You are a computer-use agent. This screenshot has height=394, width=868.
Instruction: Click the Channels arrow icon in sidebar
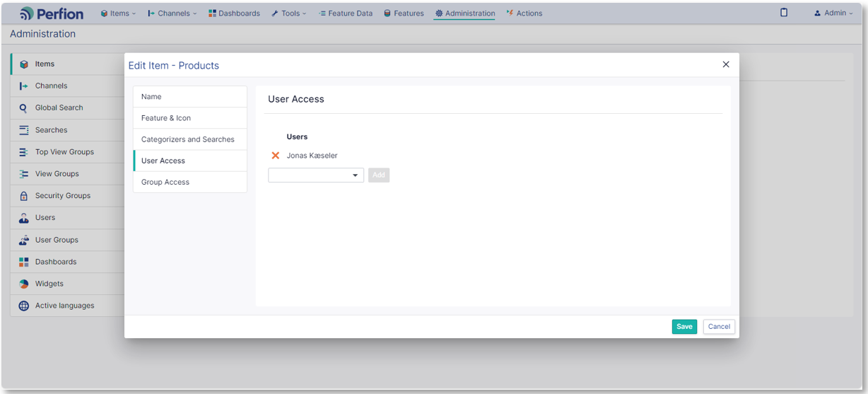pyautogui.click(x=24, y=86)
